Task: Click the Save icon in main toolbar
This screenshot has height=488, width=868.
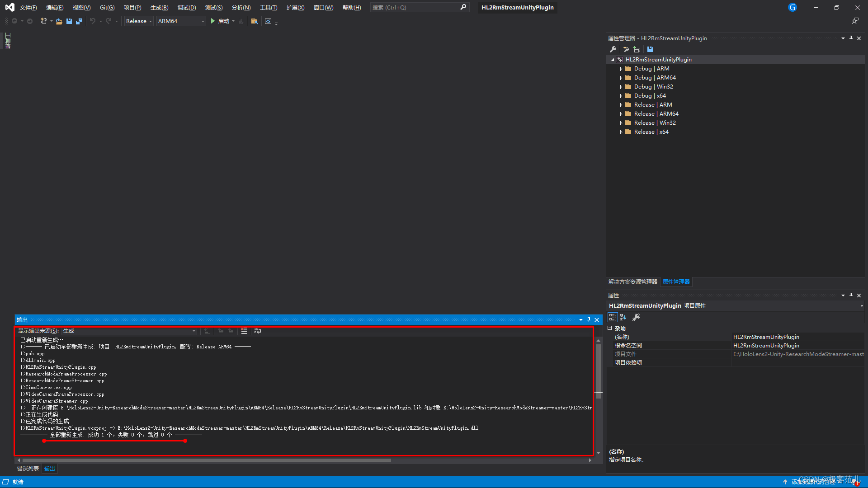Action: pyautogui.click(x=69, y=21)
